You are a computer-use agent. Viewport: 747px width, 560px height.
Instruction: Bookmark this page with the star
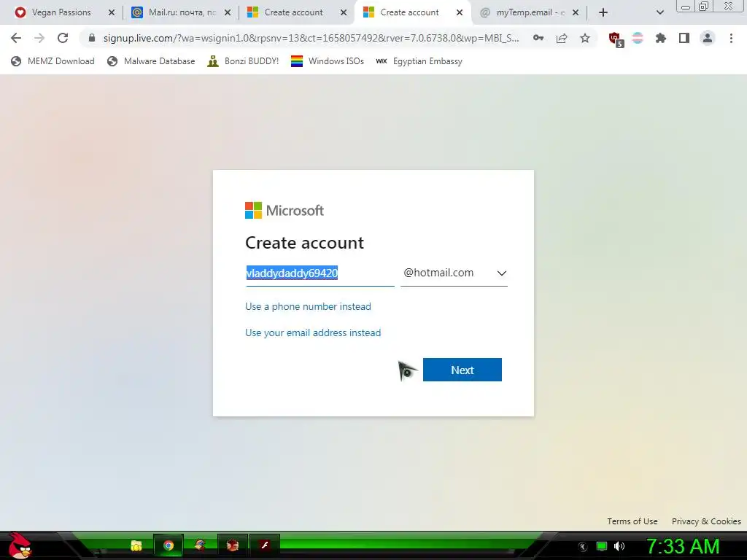[x=585, y=38]
